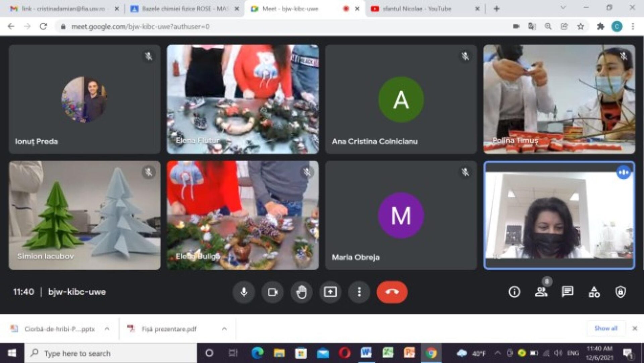Click Show all downloads
The width and height of the screenshot is (644, 363).
pyautogui.click(x=605, y=328)
